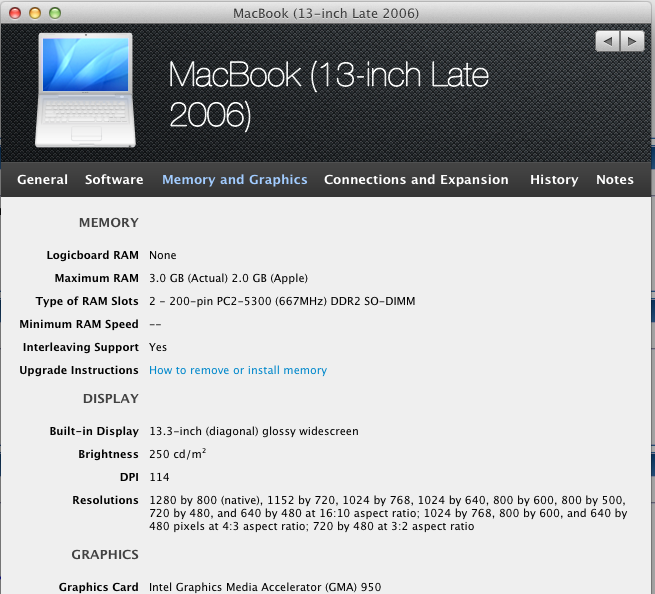Select the Logicboard RAM value 'None'
This screenshot has width=655, height=594.
click(162, 255)
